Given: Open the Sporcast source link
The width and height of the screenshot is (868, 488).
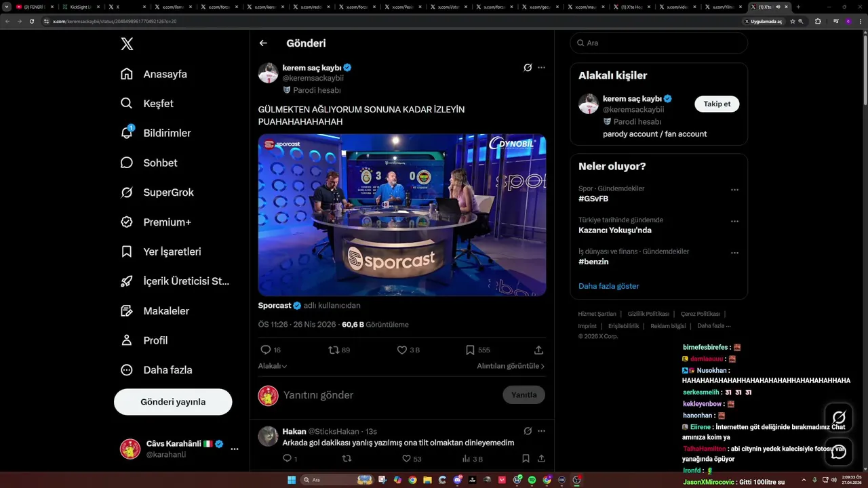Looking at the screenshot, I should point(275,306).
